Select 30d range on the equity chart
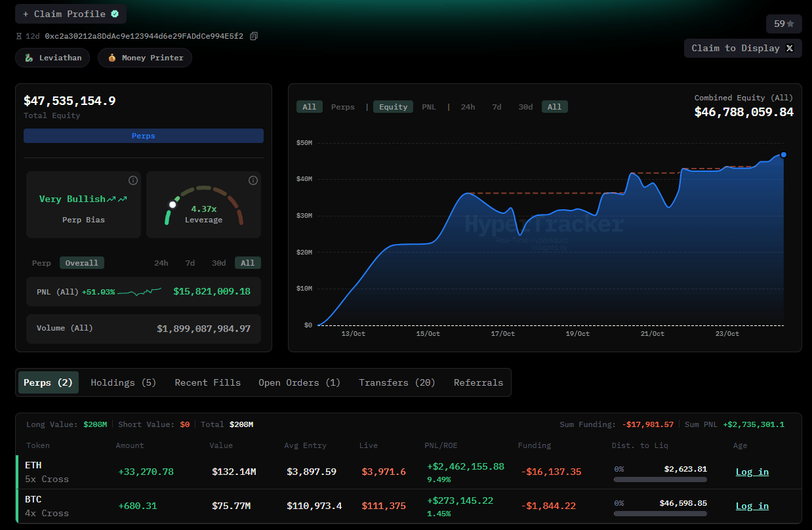 click(525, 107)
